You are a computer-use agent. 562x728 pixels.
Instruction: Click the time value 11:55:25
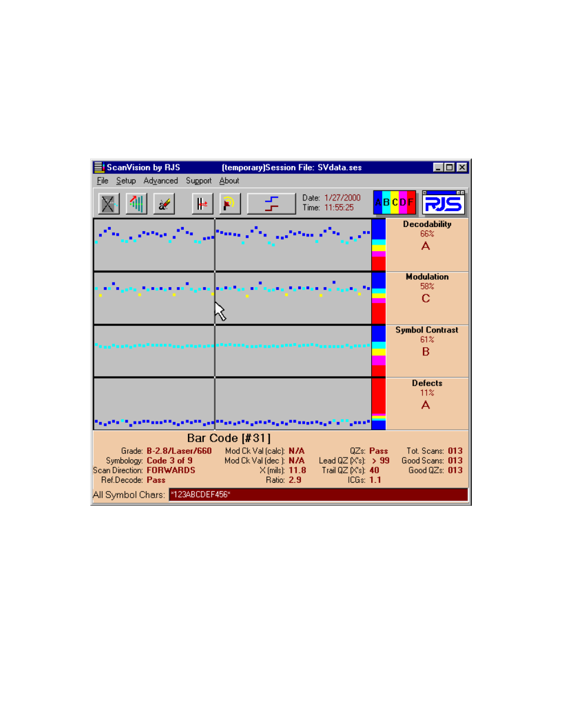click(339, 207)
